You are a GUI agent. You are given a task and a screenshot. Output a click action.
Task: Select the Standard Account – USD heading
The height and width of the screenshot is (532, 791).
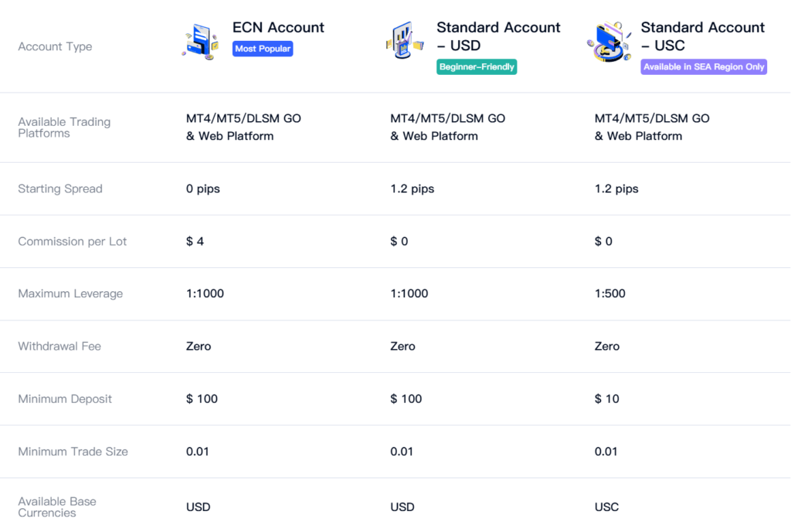[498, 36]
